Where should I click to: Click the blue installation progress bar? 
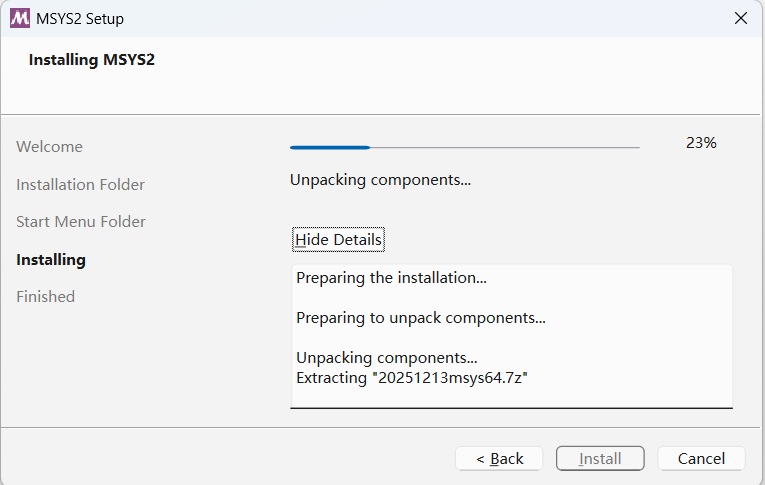(x=464, y=147)
